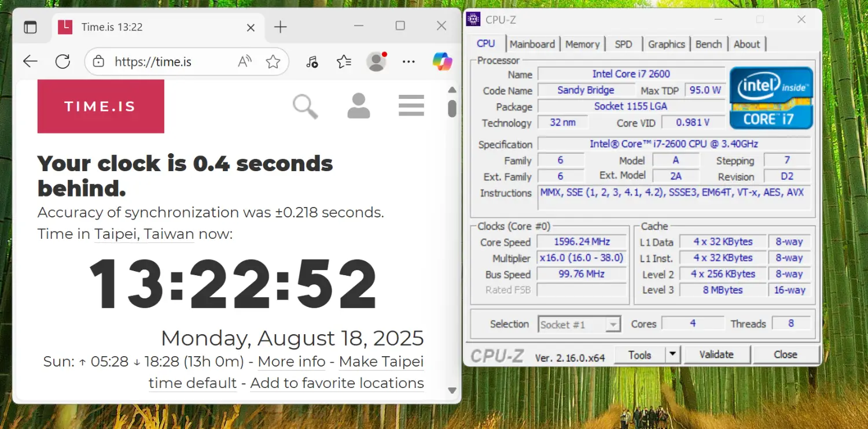
Task: Open the time.is user account icon
Action: pyautogui.click(x=359, y=106)
